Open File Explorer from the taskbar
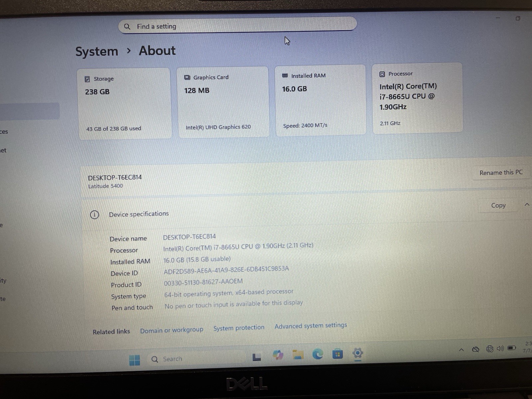The image size is (532, 399). point(298,355)
